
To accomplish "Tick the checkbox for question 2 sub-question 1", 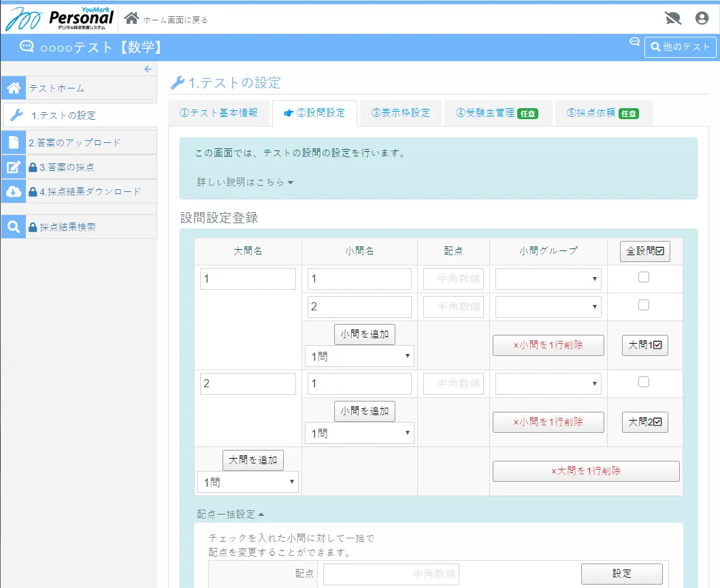I will point(644,382).
